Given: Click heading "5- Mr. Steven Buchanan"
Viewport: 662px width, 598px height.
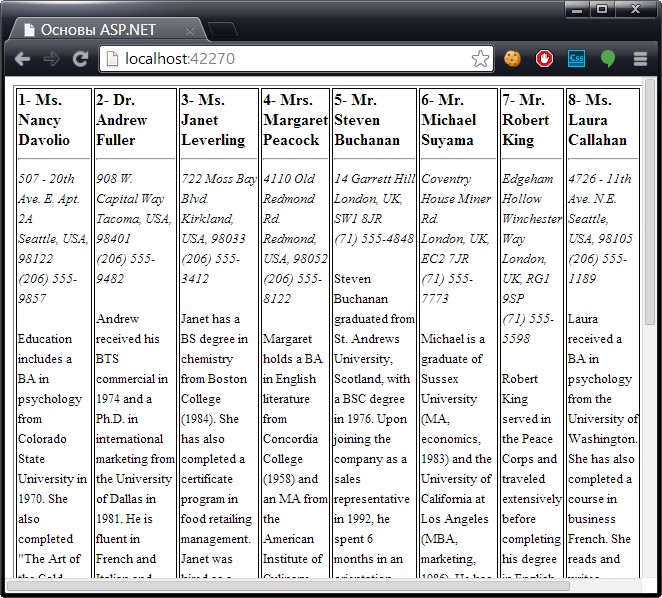Looking at the screenshot, I should (x=367, y=120).
